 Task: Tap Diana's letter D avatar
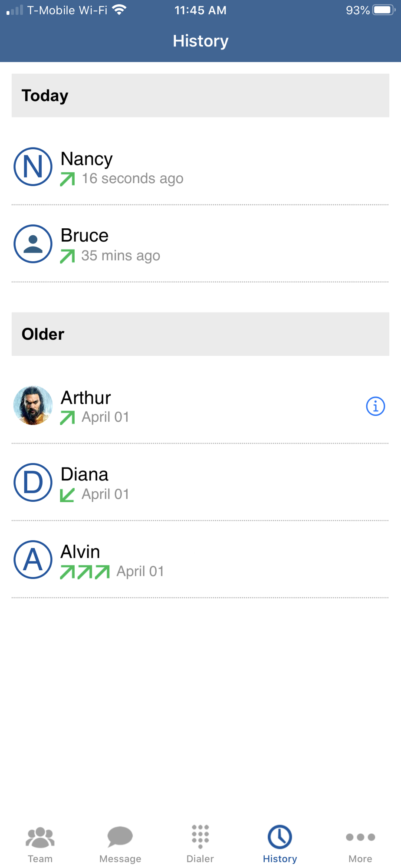pyautogui.click(x=33, y=483)
